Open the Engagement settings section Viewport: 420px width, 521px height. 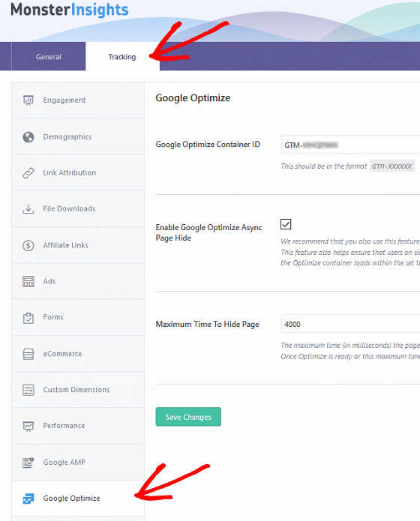coord(78,100)
